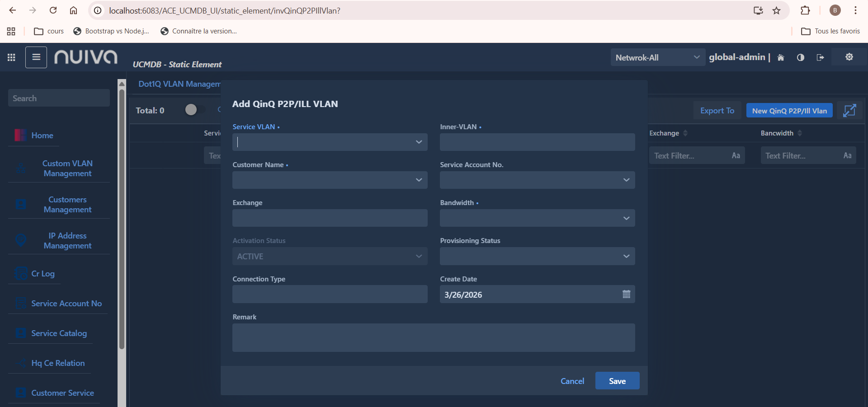
Task: Open the Customer Name dropdown
Action: click(419, 180)
